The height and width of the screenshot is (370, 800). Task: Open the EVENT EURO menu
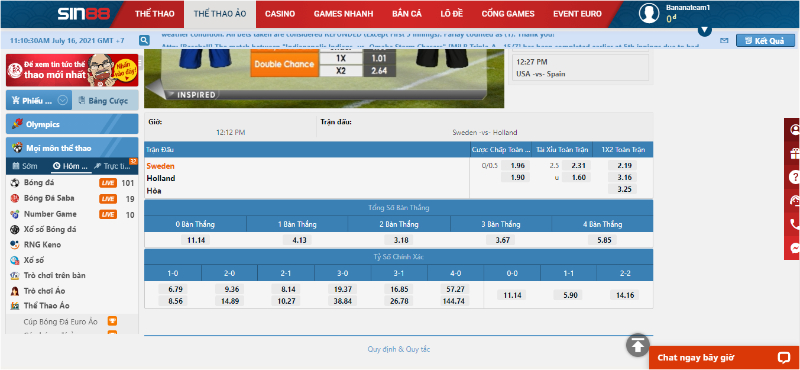[x=577, y=14]
